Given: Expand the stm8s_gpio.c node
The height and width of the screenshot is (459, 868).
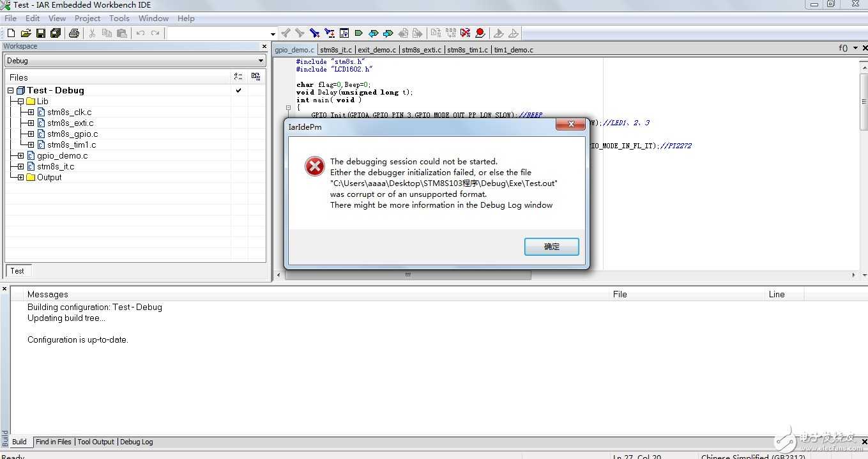Looking at the screenshot, I should point(31,134).
